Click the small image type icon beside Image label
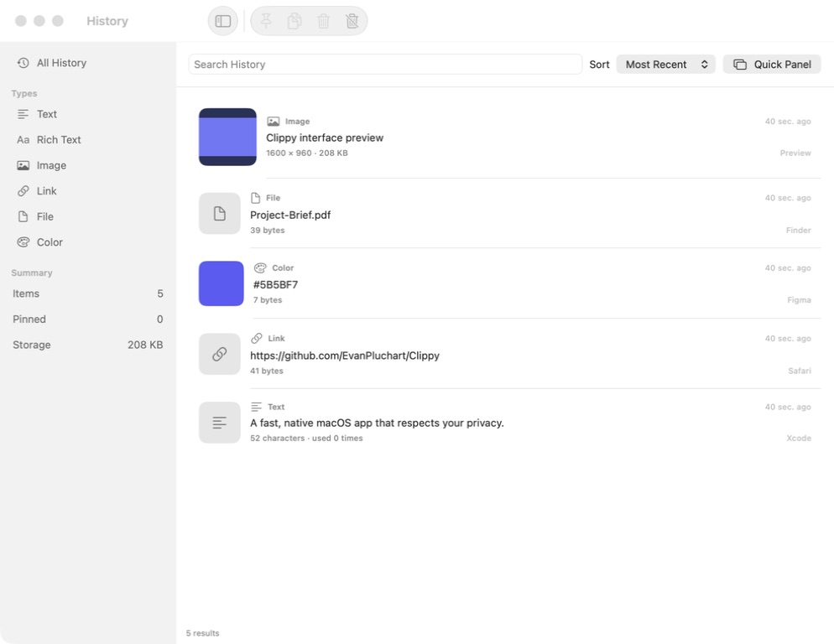Image resolution: width=834 pixels, height=644 pixels. (x=274, y=122)
